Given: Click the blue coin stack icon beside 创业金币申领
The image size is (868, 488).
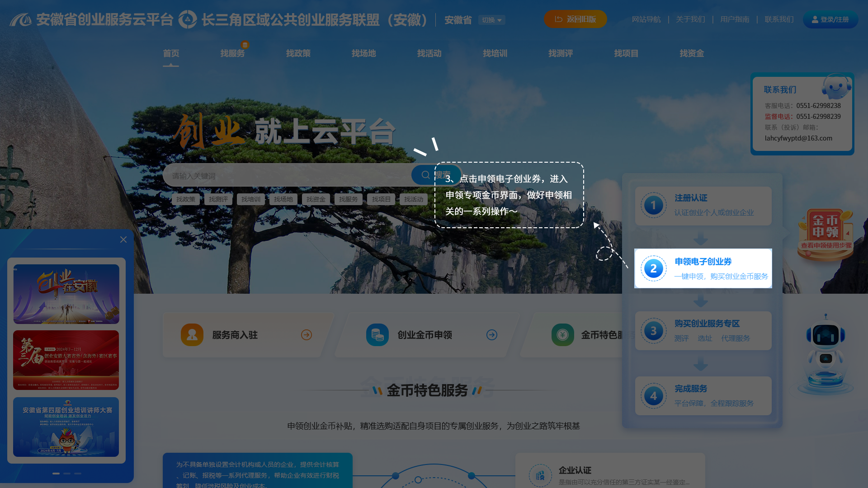Looking at the screenshot, I should coord(377,335).
